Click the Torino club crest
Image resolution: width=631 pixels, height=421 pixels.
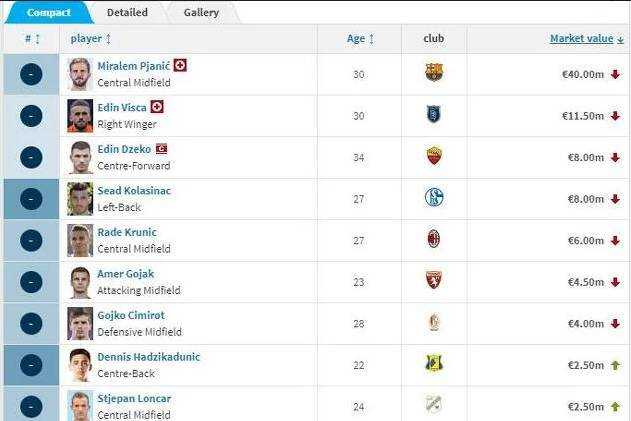tap(433, 281)
